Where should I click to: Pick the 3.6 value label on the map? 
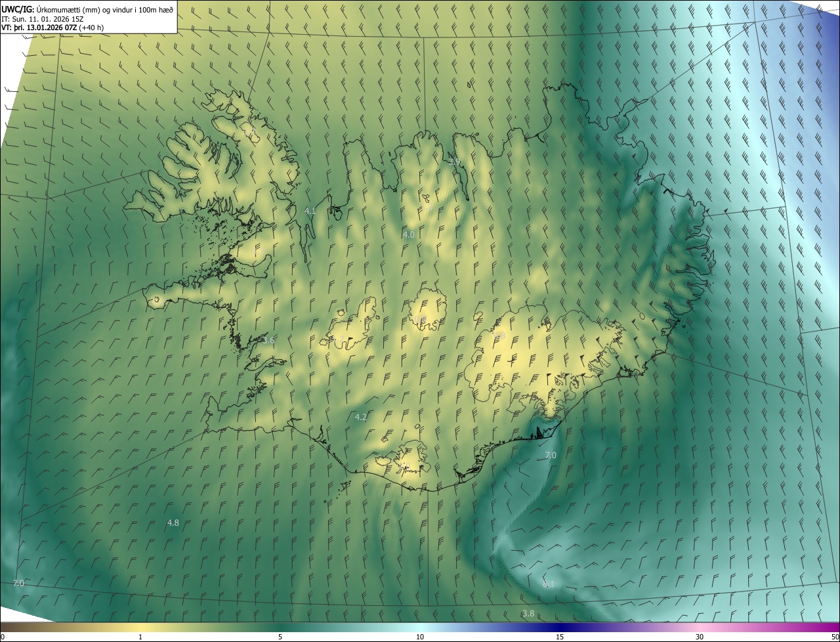coord(268,340)
